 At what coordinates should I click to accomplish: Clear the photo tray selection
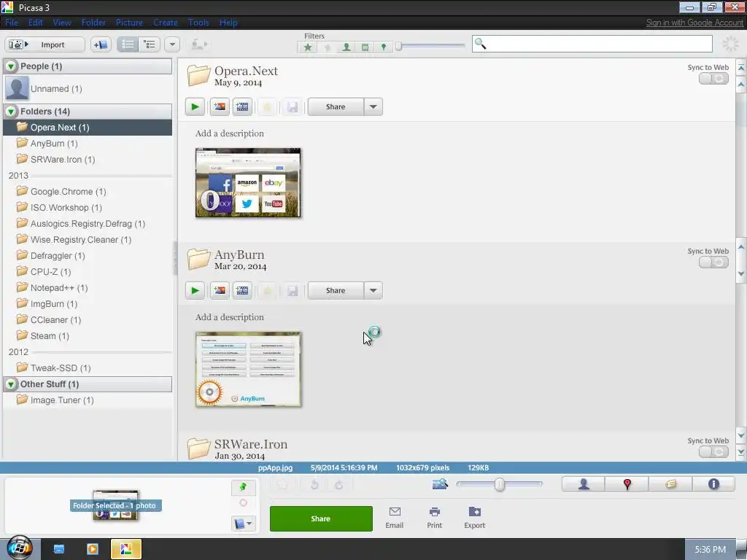click(x=243, y=503)
